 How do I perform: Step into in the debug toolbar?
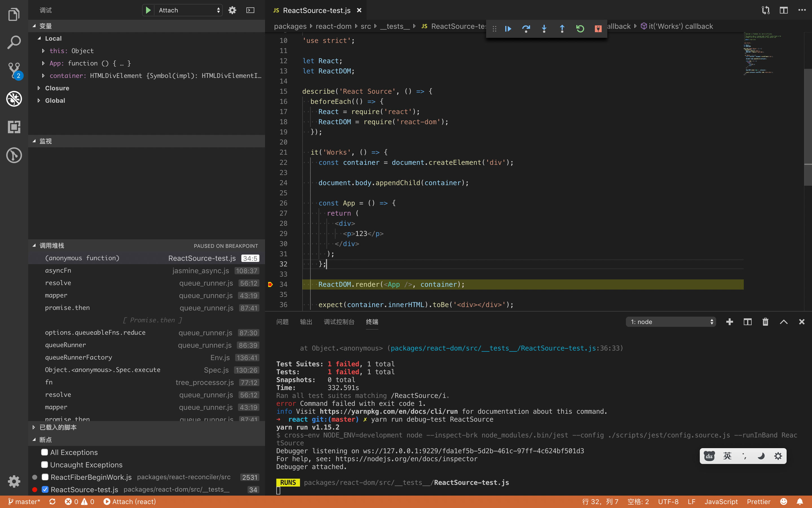click(544, 29)
